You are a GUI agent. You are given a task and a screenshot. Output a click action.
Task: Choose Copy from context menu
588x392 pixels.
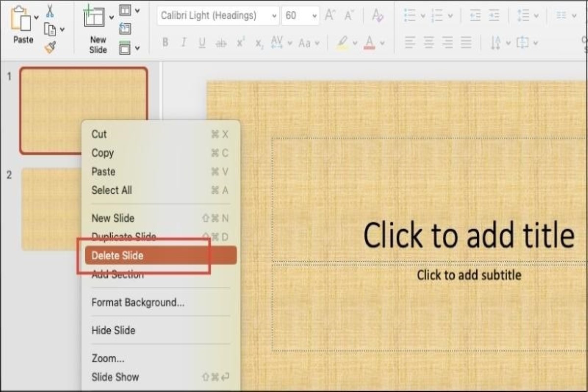tap(161, 153)
